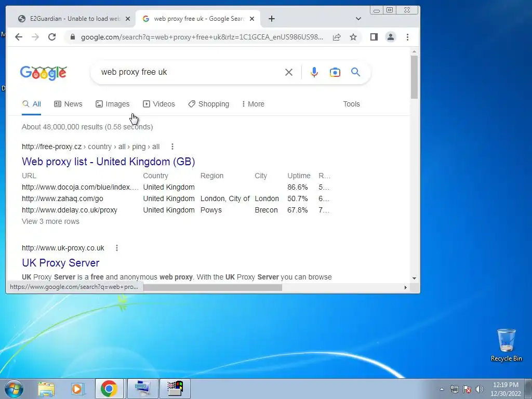Click the volume speaker tray icon
The width and height of the screenshot is (532, 399).
(480, 389)
